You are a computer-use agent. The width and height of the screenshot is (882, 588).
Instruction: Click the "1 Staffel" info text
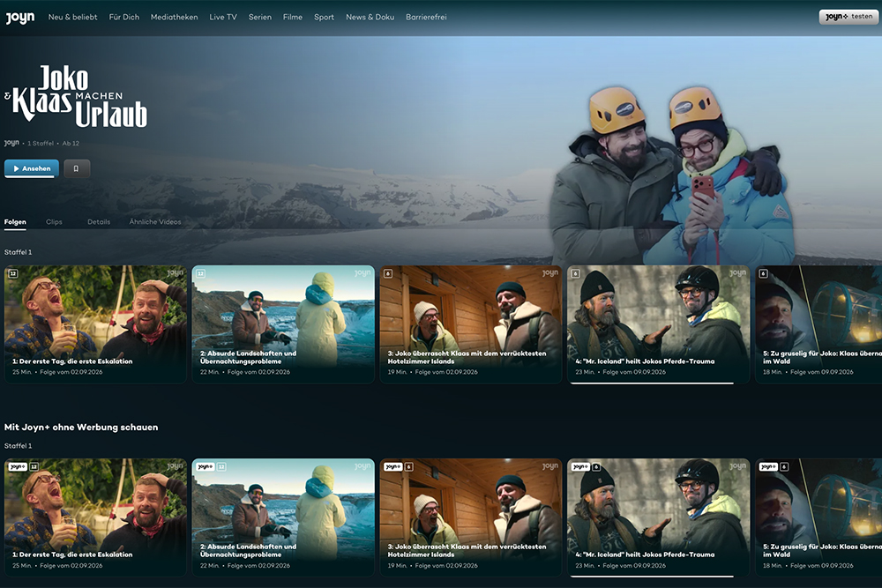coord(41,144)
